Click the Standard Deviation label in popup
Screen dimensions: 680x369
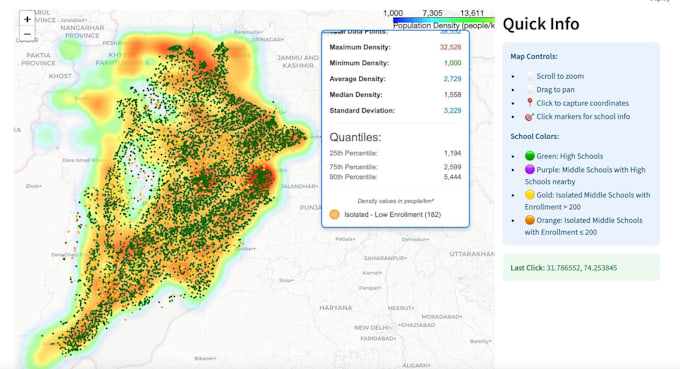coord(362,111)
